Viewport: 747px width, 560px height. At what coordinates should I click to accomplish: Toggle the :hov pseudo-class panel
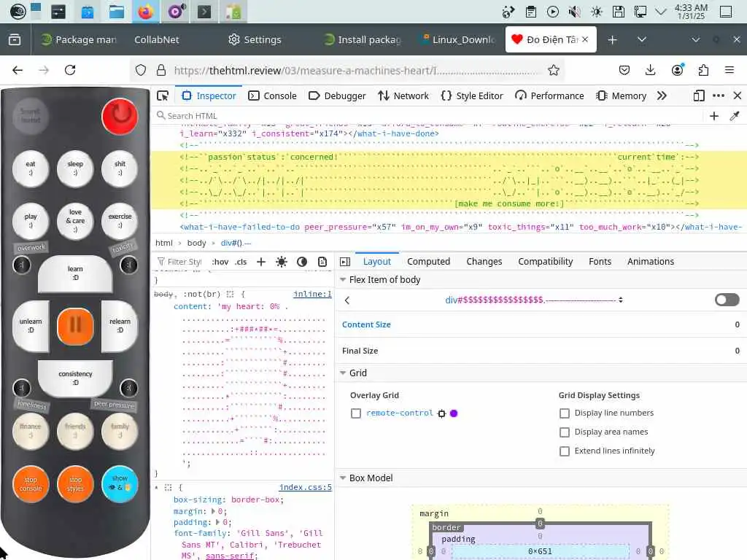pos(220,262)
